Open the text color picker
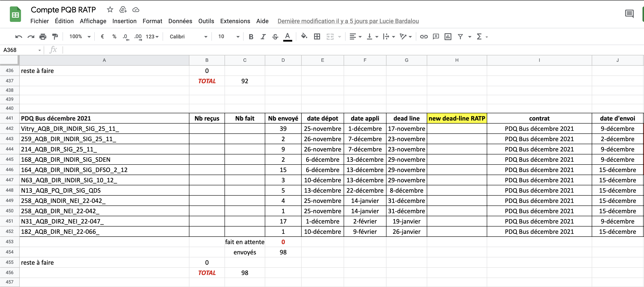 click(288, 37)
